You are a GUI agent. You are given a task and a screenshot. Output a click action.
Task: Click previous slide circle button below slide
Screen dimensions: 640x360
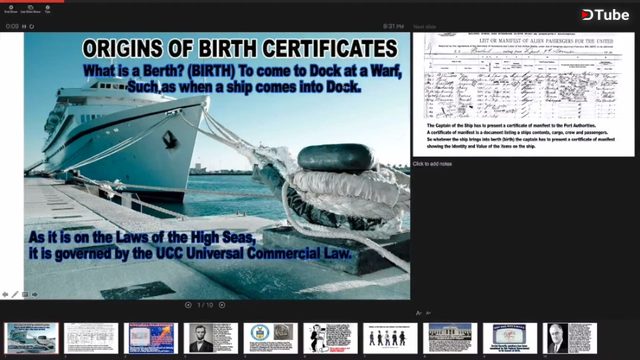pos(188,305)
